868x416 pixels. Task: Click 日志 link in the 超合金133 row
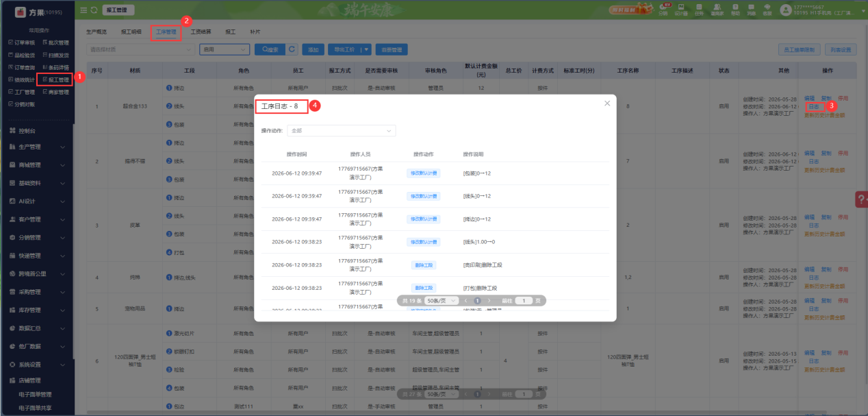click(x=814, y=107)
